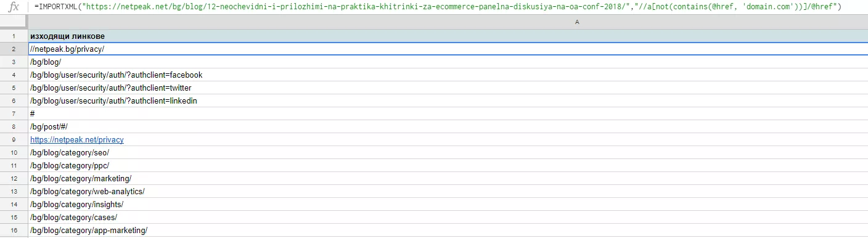Viewport: 868px width, 238px height.
Task: Select the 'изходящи линкове' header cell
Action: (x=448, y=36)
